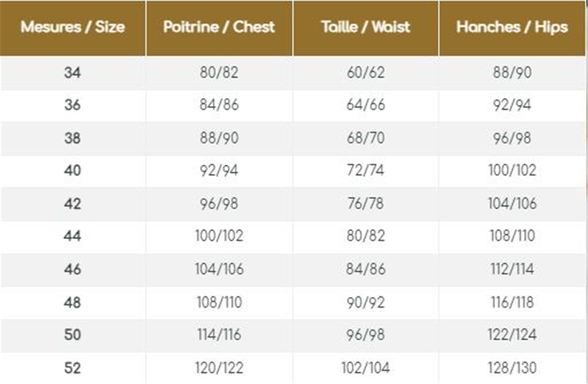
Task: Click the Hanches / Hips column header
Action: tap(512, 27)
